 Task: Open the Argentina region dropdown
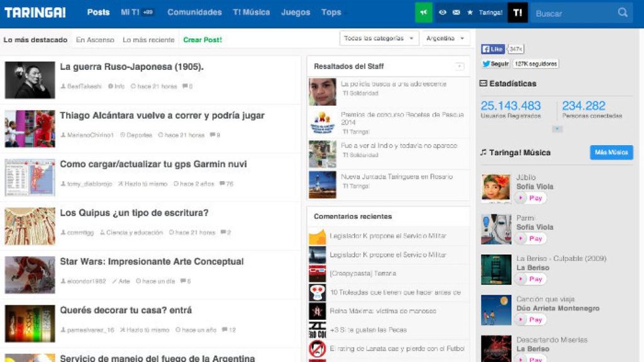[445, 38]
